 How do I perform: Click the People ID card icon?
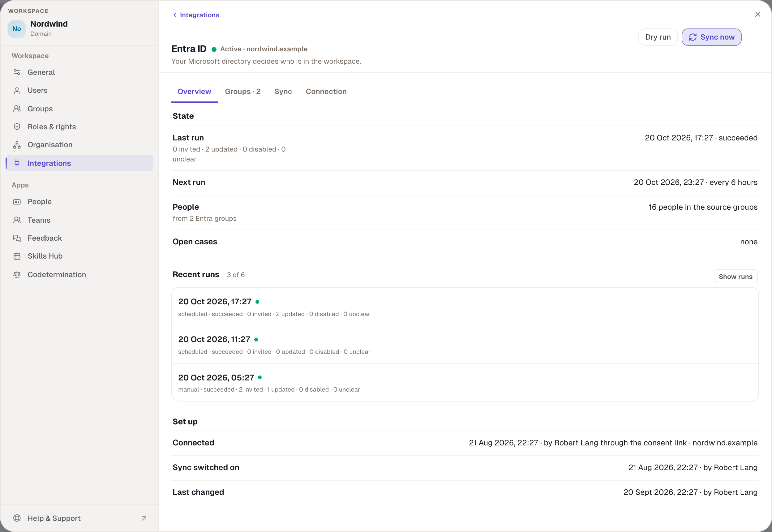click(17, 202)
